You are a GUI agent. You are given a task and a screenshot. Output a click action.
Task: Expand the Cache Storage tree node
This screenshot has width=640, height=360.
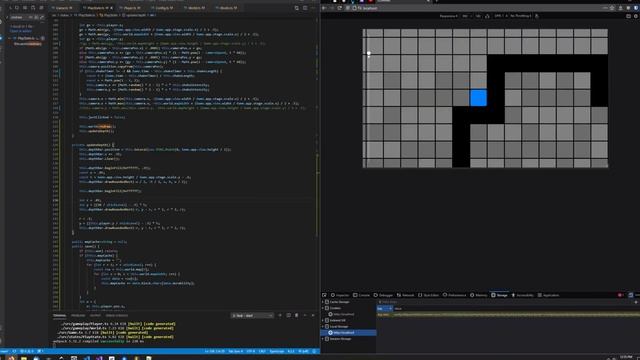(323, 302)
